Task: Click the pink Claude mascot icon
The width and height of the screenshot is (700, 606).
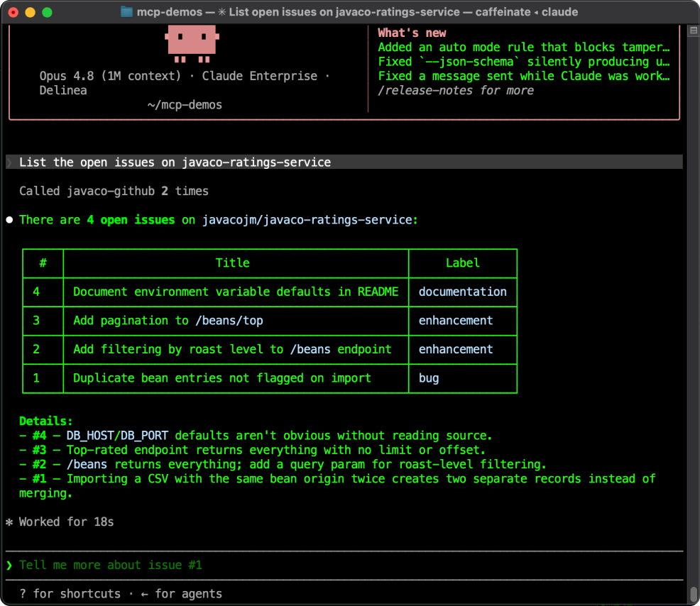Action: [x=192, y=43]
